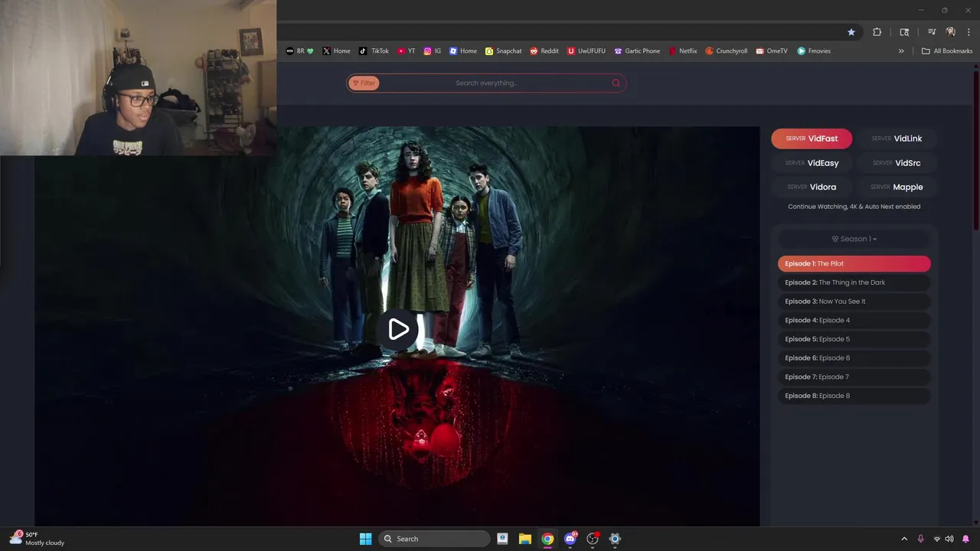The image size is (980, 551).
Task: Open the Reddit bookmark
Action: click(544, 51)
